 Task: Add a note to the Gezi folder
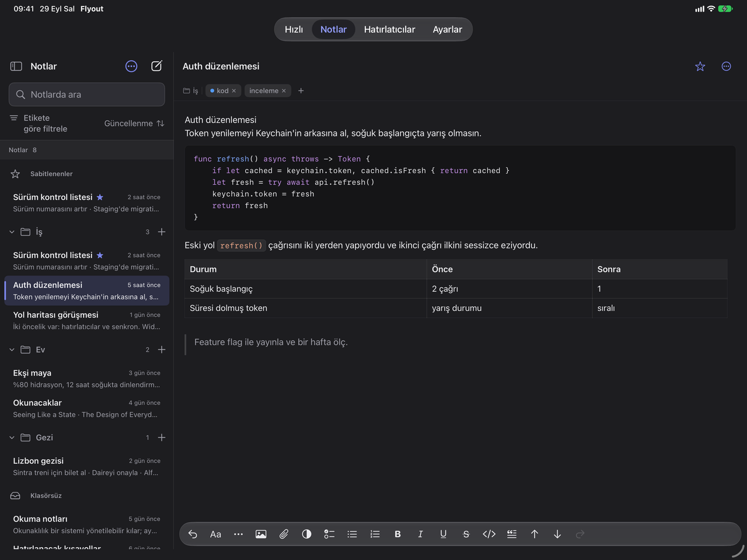162,437
